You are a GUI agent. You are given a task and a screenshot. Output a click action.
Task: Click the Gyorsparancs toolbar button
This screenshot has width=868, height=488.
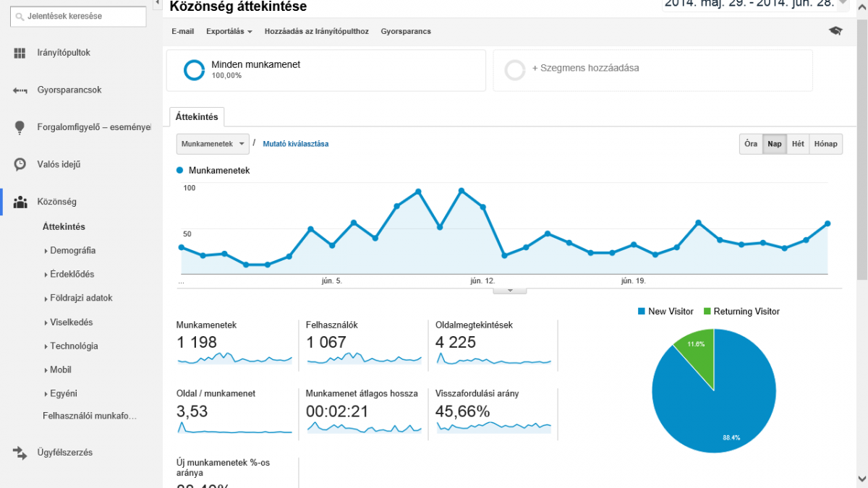pyautogui.click(x=406, y=31)
